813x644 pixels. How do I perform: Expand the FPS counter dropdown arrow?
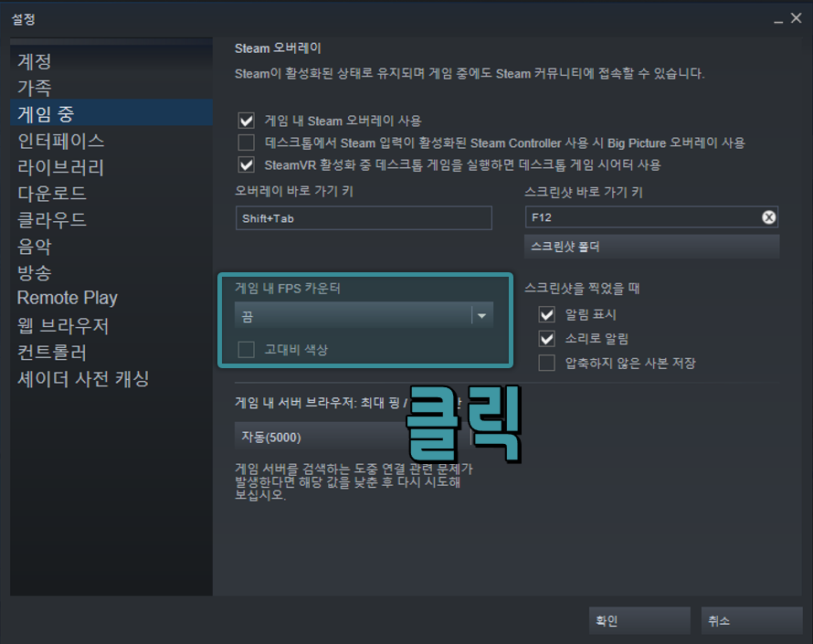[481, 316]
